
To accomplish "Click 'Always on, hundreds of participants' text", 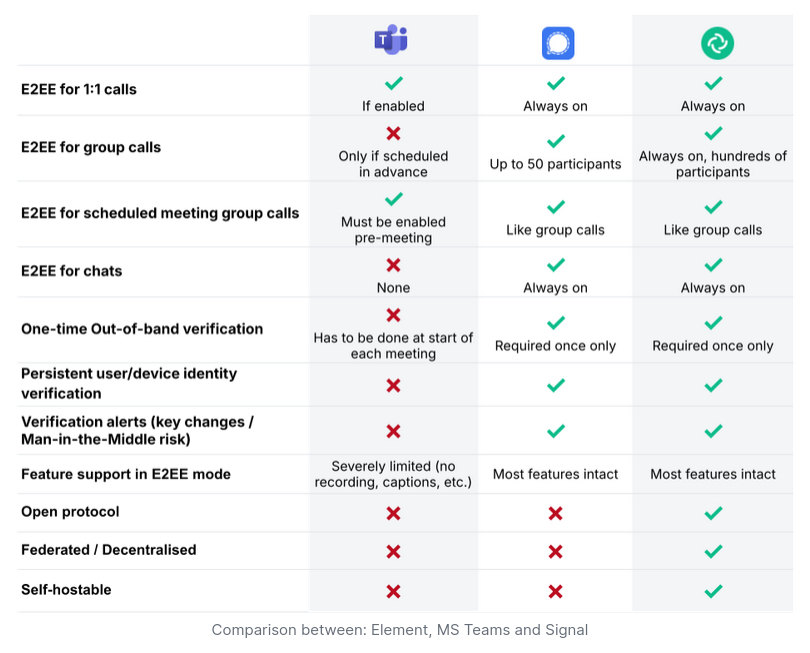I will click(713, 164).
